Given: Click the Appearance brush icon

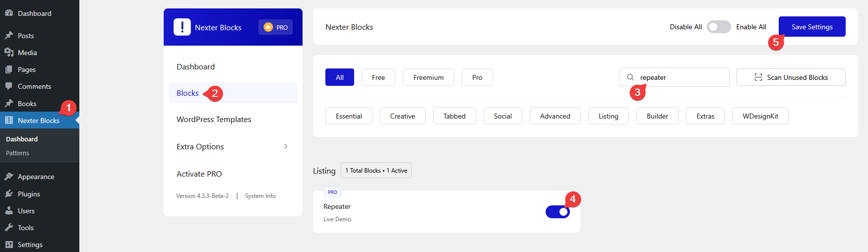Looking at the screenshot, I should (x=9, y=177).
